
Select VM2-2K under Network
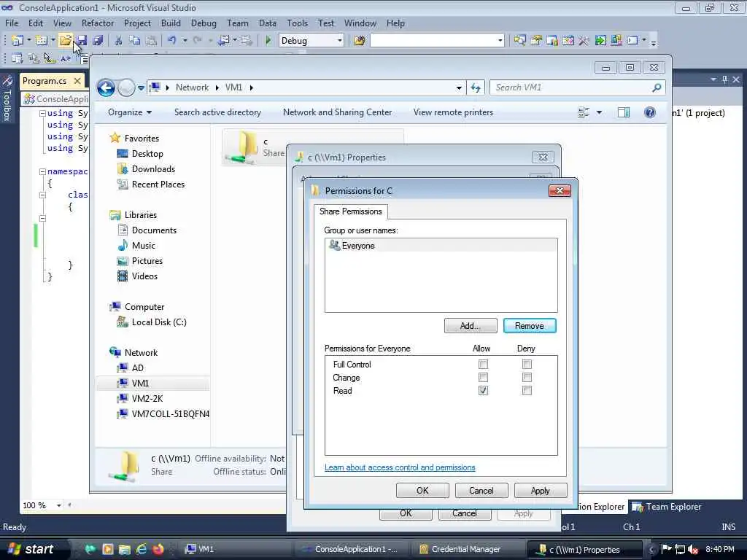147,399
